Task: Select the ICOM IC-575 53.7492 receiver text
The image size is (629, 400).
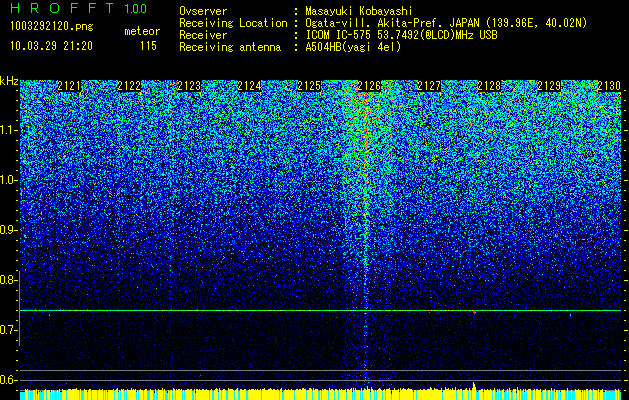Action: tap(401, 35)
